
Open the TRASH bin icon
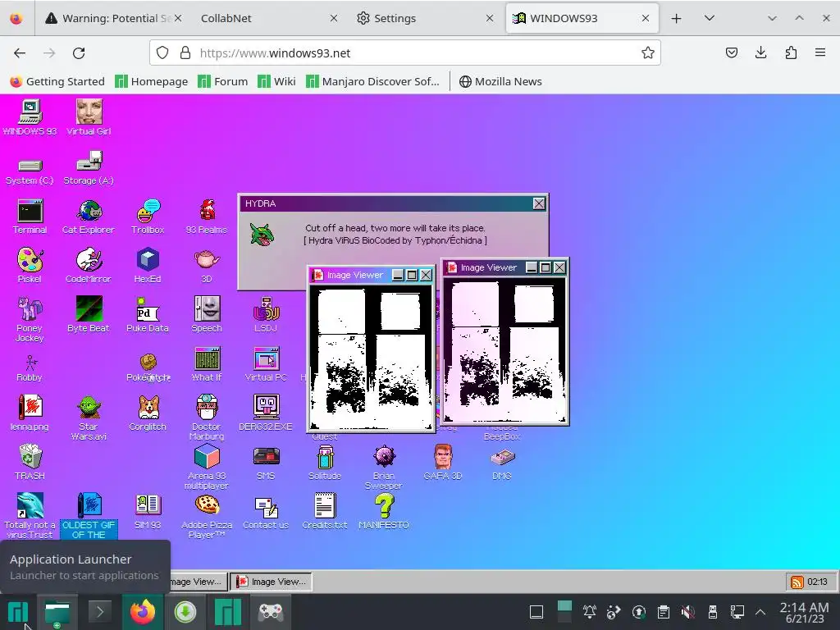[x=30, y=462]
